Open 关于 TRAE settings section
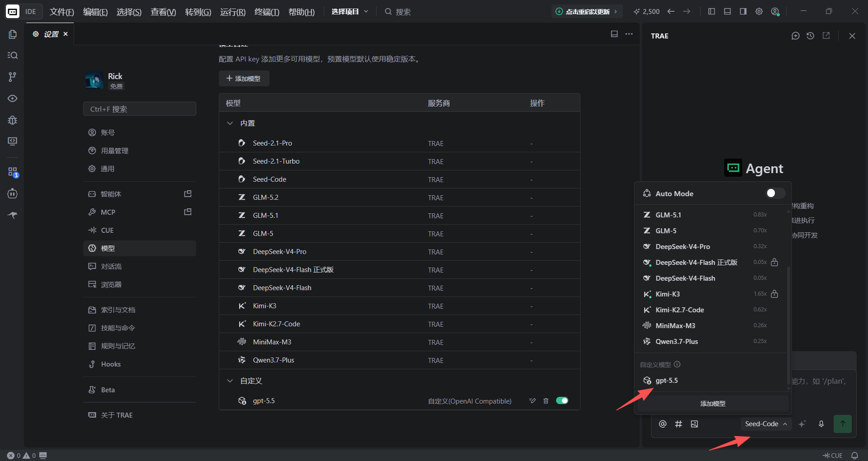The height and width of the screenshot is (461, 868). [140, 415]
